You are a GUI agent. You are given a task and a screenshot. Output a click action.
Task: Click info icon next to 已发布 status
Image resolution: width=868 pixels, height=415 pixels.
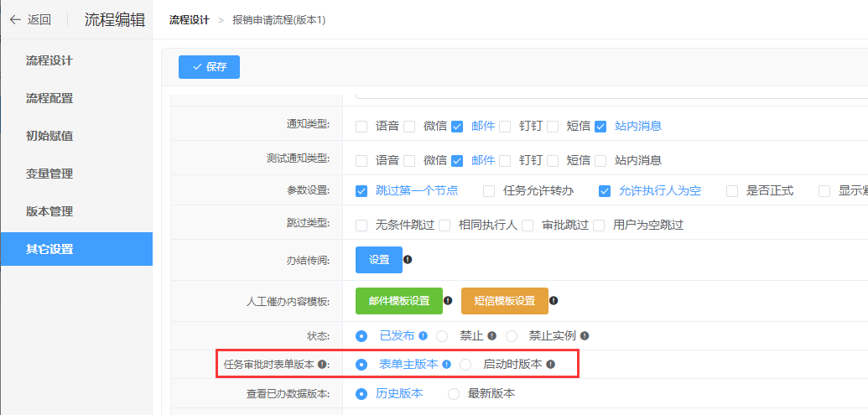(x=423, y=336)
